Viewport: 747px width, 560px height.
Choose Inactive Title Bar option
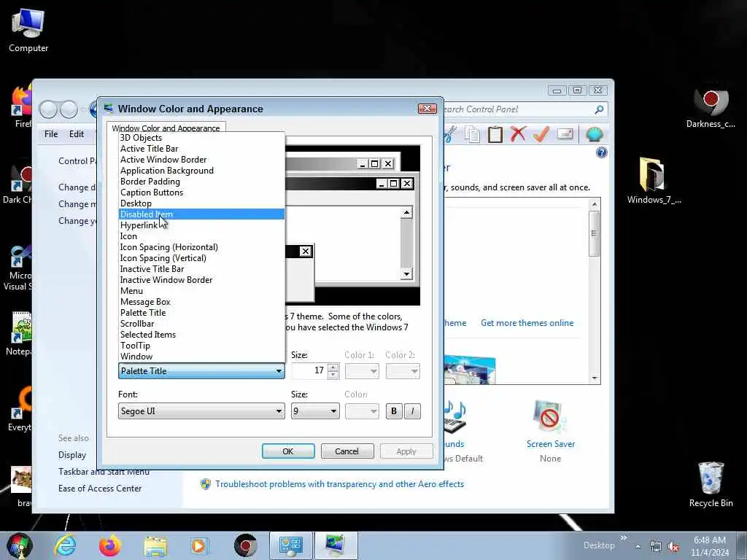pyautogui.click(x=201, y=269)
